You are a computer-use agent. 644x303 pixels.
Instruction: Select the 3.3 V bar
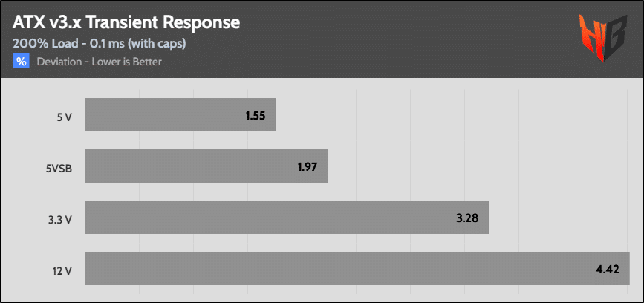point(287,217)
